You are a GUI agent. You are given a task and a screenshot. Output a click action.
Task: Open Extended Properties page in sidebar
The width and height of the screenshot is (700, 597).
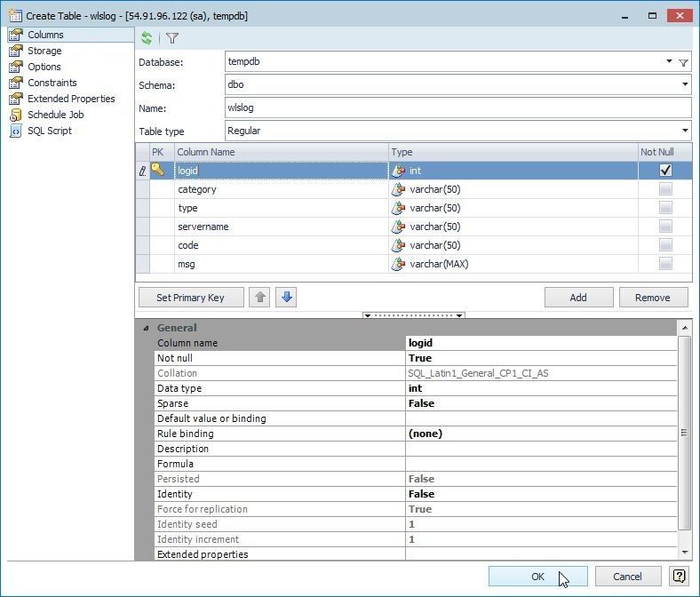71,99
